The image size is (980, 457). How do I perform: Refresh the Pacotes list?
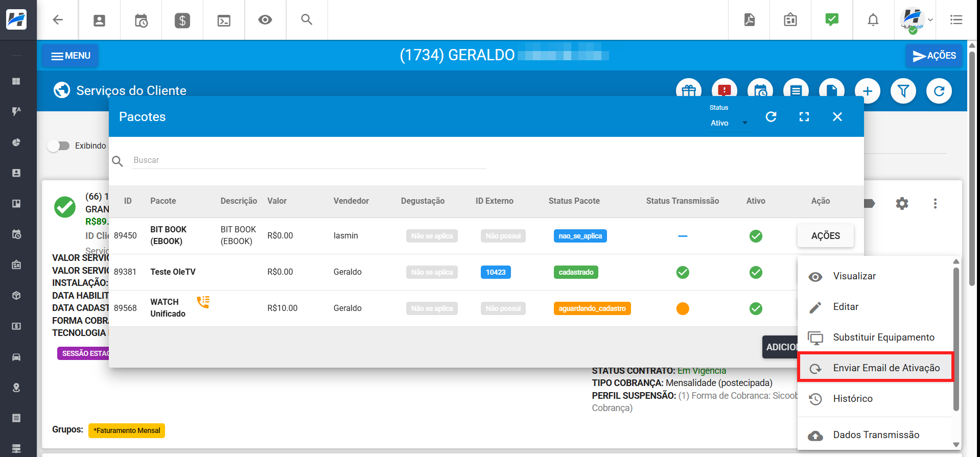coord(771,117)
